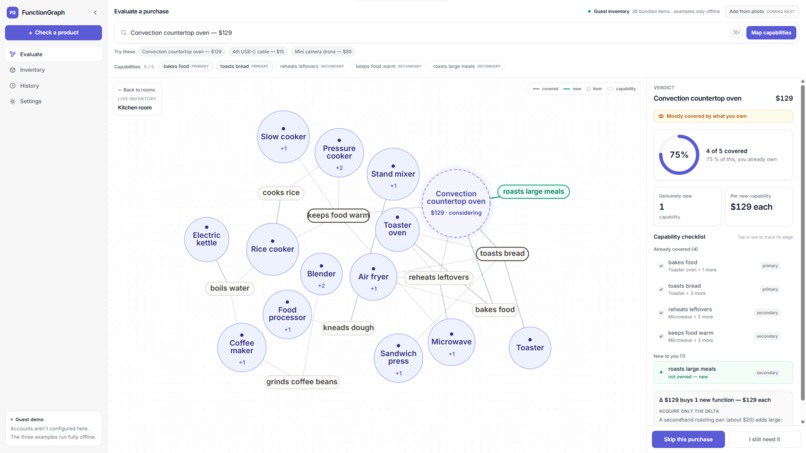Select the roasts large meals capability chip
Image resolution: width=806 pixels, height=453 pixels.
pos(466,66)
